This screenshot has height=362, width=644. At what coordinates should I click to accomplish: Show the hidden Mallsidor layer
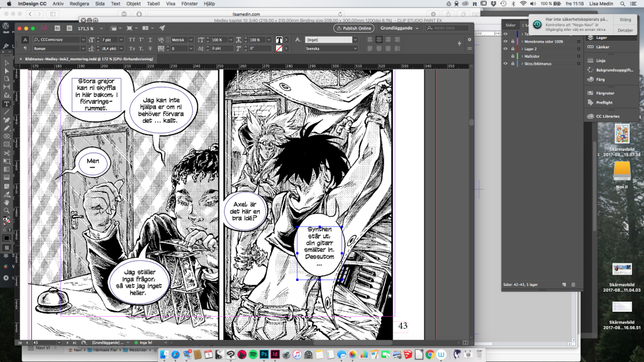[506, 56]
